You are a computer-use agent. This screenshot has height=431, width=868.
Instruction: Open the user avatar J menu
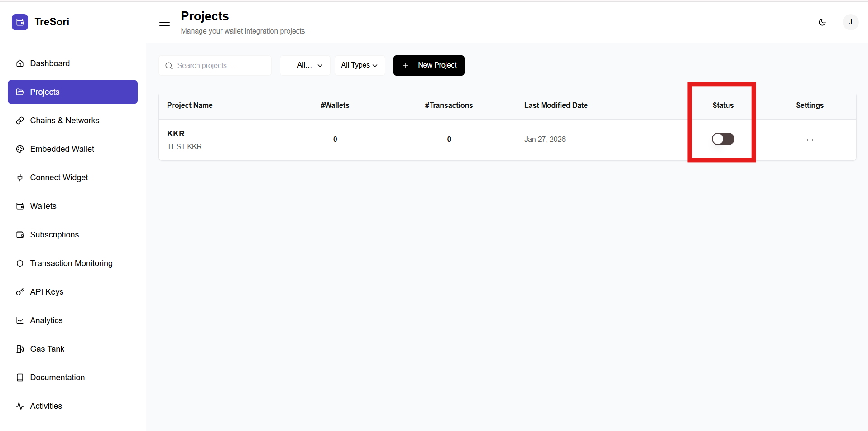tap(850, 22)
